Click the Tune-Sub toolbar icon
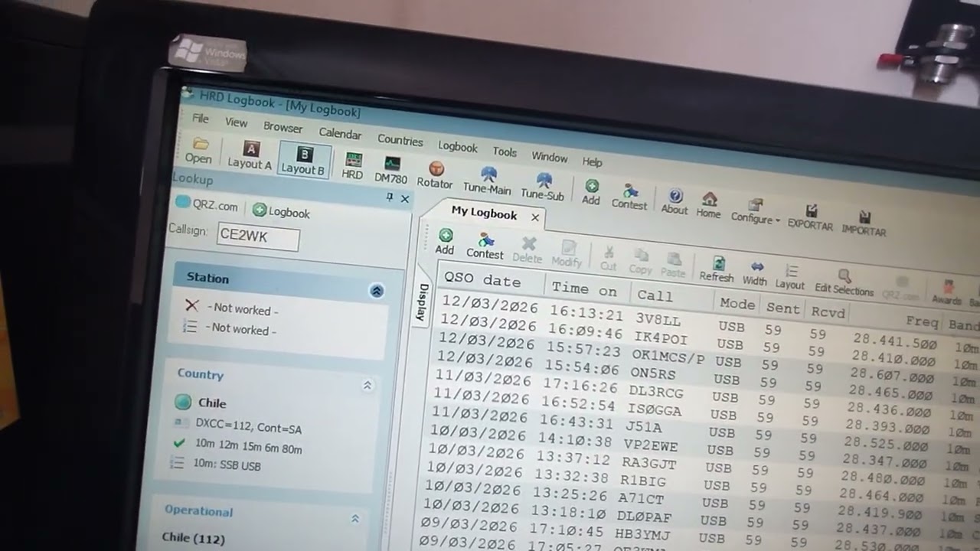This screenshot has width=980, height=551. click(x=543, y=187)
